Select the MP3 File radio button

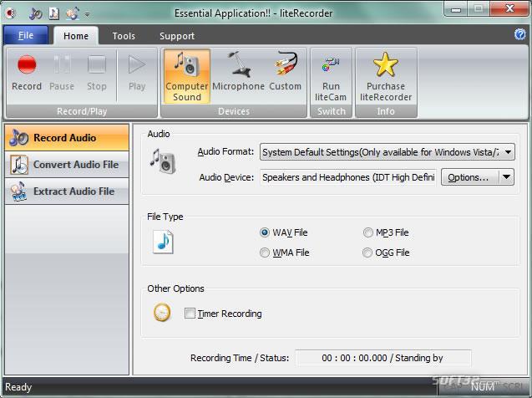pos(367,232)
